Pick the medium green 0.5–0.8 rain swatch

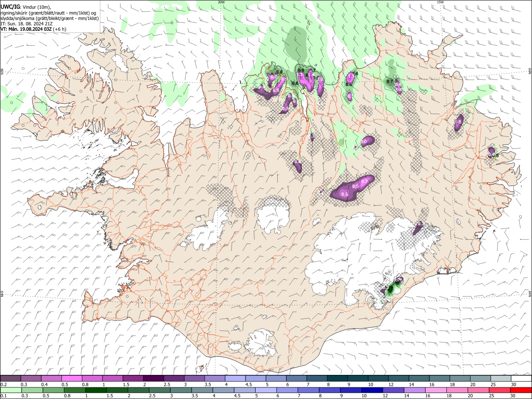point(53,390)
